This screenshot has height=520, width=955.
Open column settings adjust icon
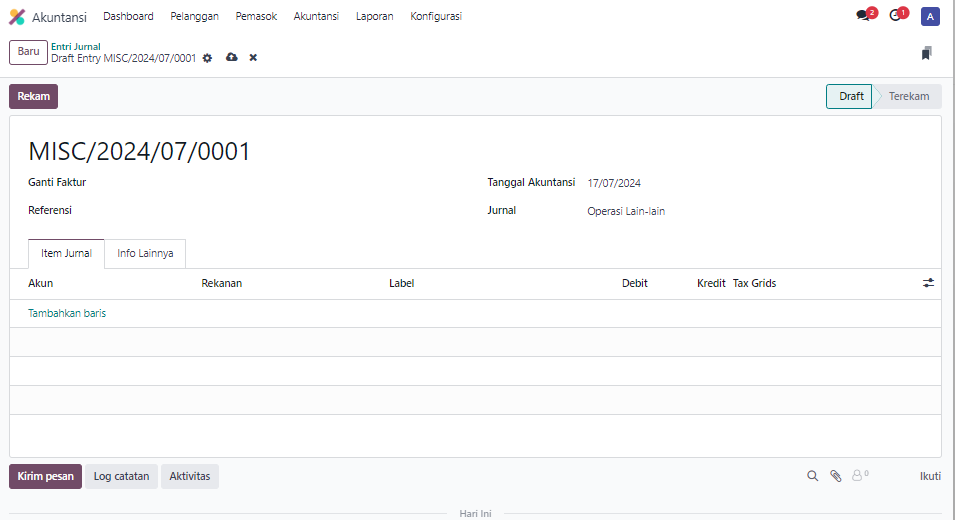click(x=928, y=283)
